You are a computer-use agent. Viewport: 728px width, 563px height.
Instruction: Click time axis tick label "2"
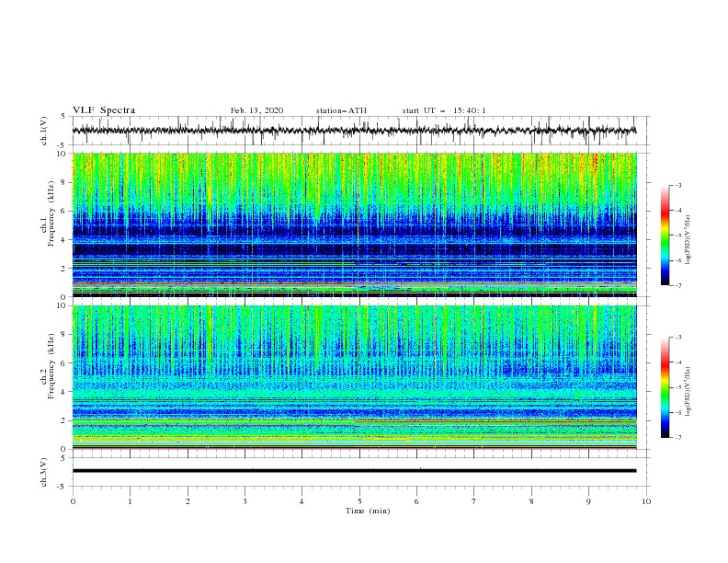[x=188, y=501]
